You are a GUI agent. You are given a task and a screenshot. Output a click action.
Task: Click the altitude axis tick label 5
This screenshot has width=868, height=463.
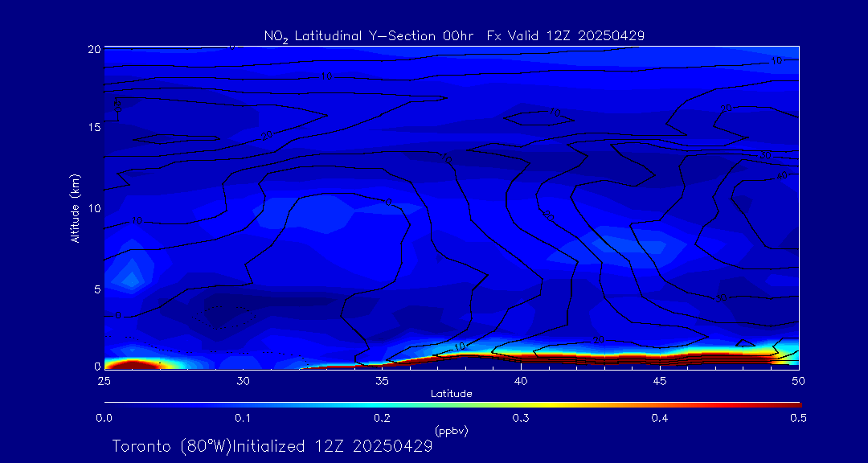[x=97, y=289]
